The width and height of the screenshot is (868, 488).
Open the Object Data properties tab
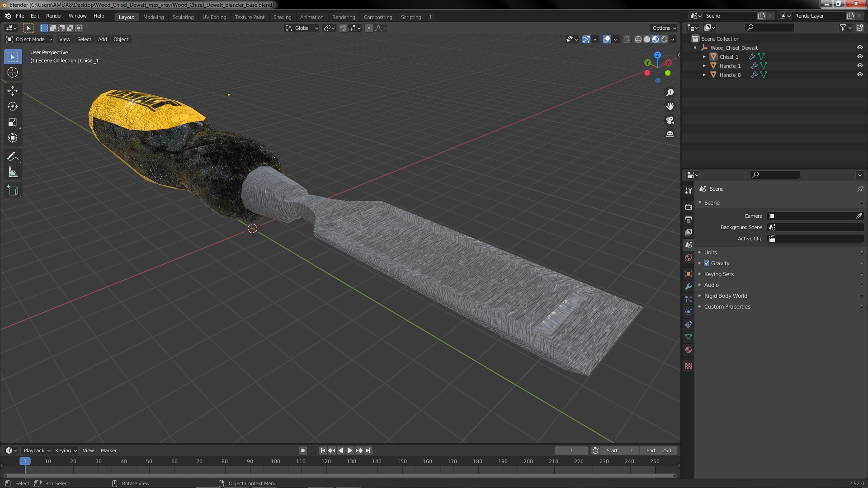[x=689, y=337]
